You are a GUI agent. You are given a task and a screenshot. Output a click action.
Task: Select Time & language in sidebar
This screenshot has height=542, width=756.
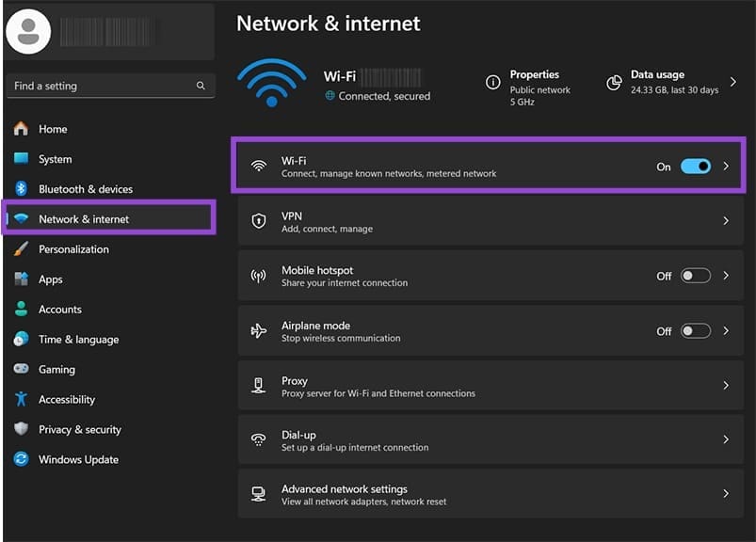coord(78,340)
